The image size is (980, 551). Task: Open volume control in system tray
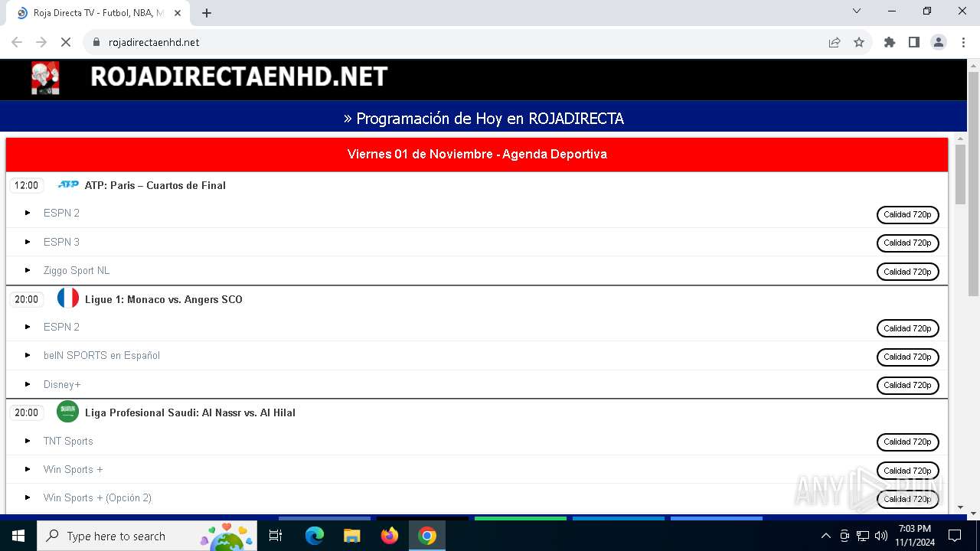tap(881, 536)
